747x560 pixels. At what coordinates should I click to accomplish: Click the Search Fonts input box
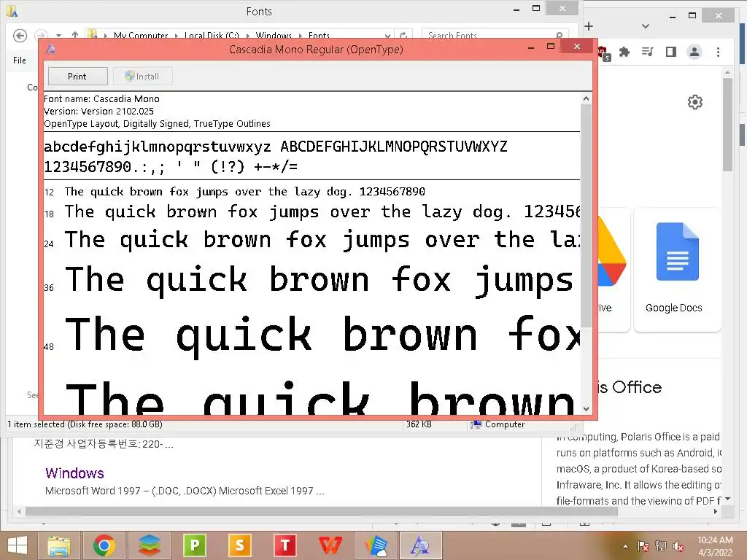coord(489,35)
